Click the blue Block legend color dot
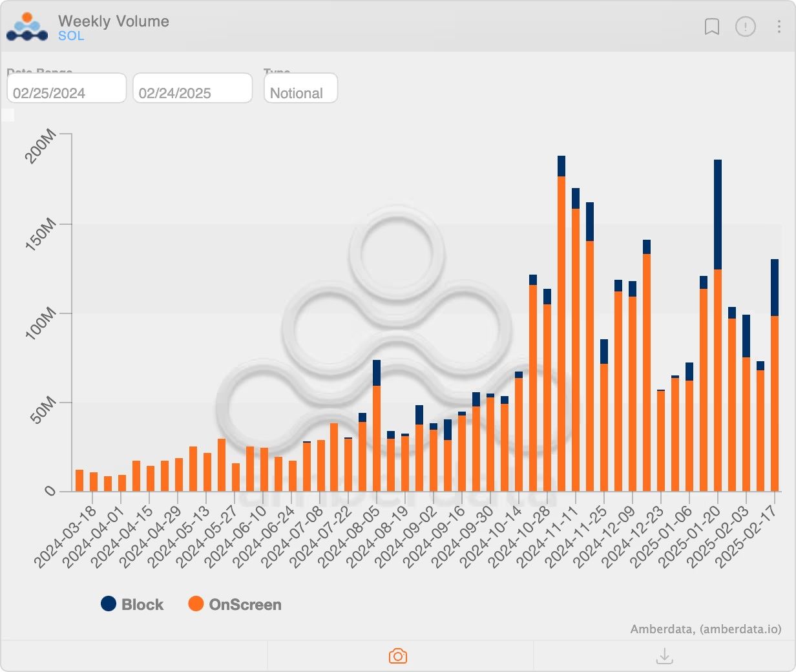The image size is (796, 672). click(109, 604)
